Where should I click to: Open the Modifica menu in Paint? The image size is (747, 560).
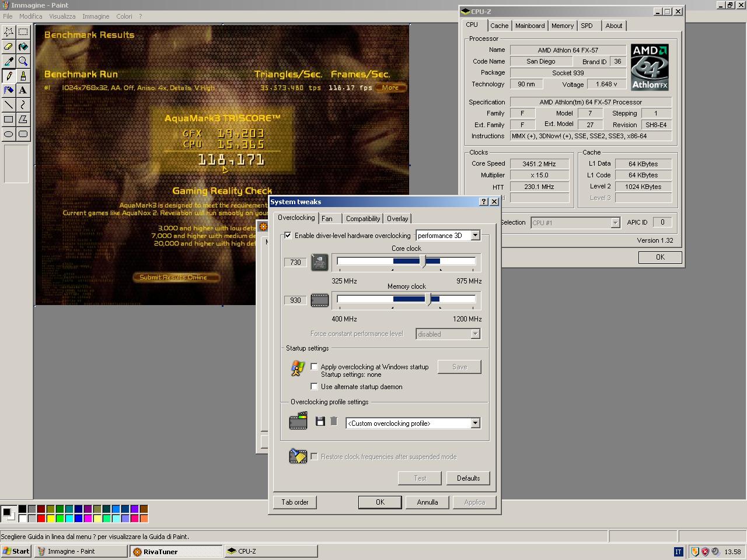[30, 16]
